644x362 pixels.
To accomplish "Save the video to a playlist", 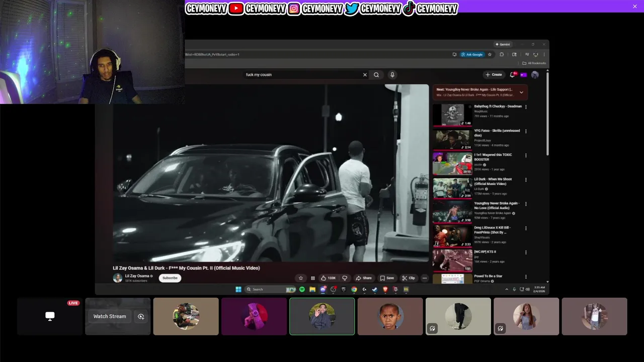I will pos(387,278).
